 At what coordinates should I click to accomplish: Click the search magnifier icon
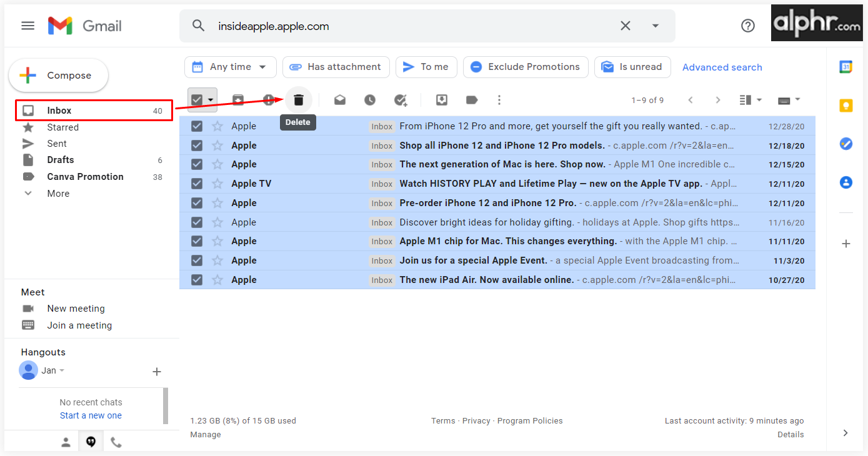tap(198, 26)
